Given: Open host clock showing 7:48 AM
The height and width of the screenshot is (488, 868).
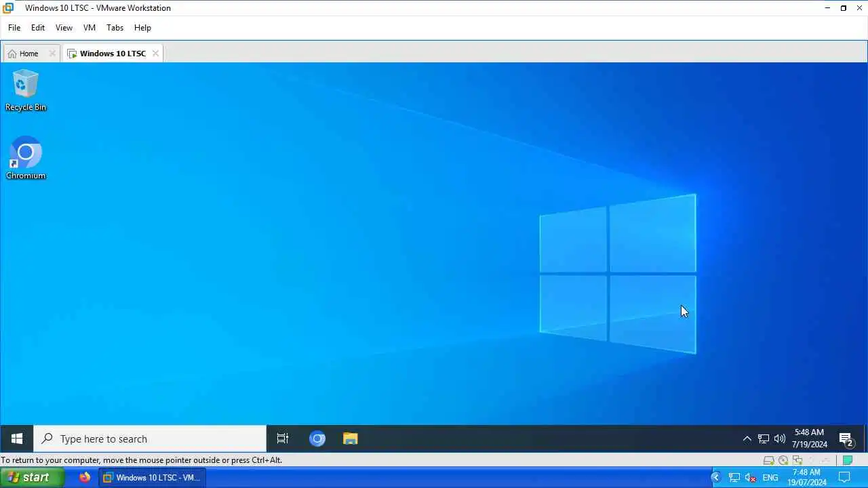Looking at the screenshot, I should (x=807, y=478).
